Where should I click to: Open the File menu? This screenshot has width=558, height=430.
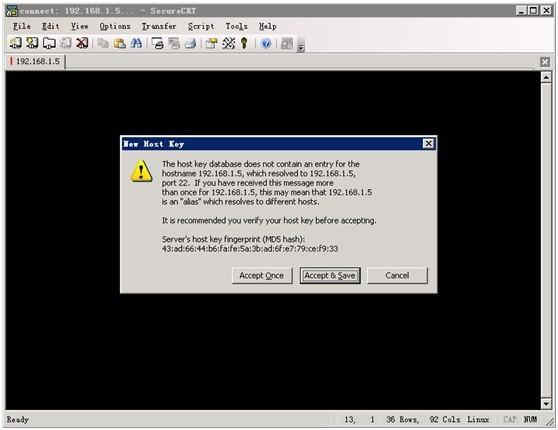[22, 26]
